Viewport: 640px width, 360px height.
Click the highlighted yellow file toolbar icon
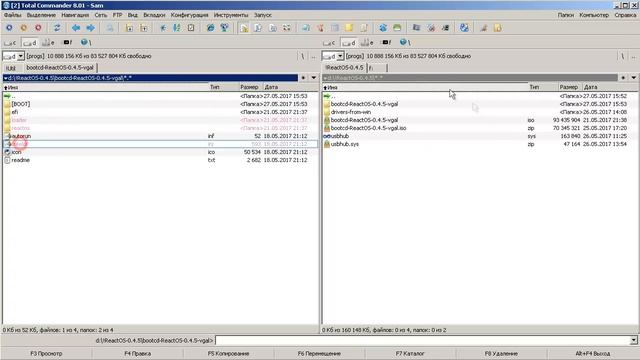[x=244, y=28]
